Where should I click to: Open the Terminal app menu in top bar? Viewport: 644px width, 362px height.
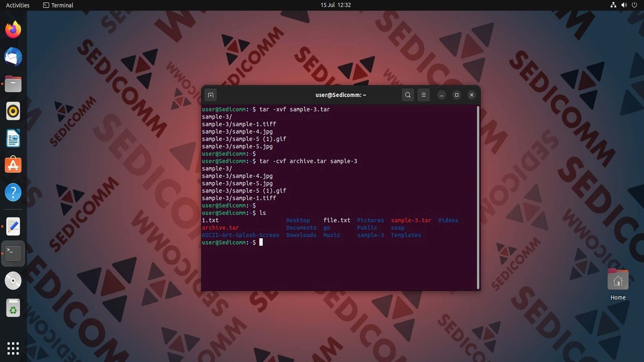(58, 5)
